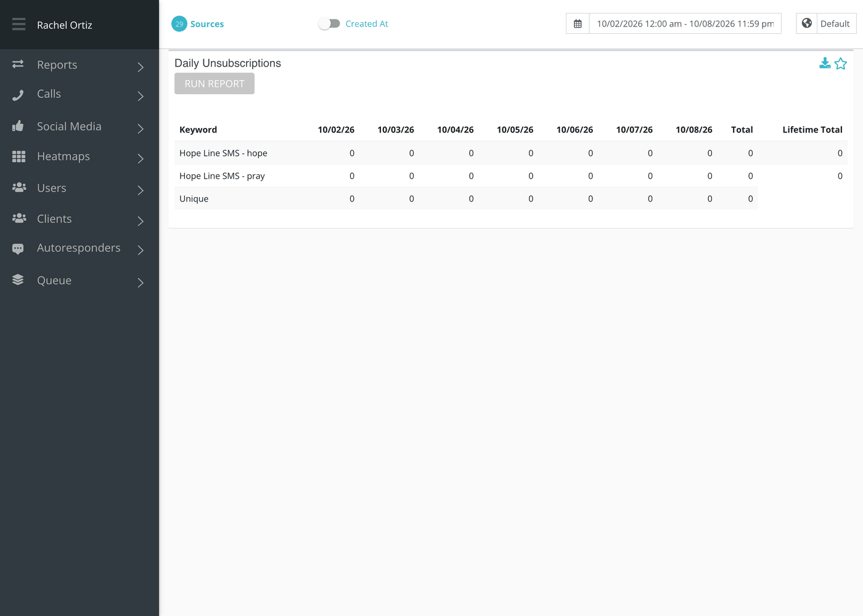
Task: Expand the Autoresponders chevron
Action: [x=141, y=249]
